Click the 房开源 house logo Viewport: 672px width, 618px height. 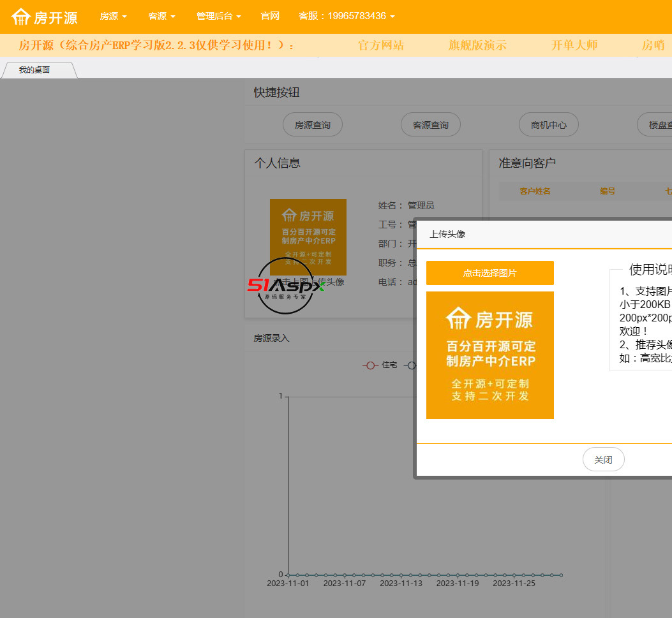pyautogui.click(x=45, y=17)
